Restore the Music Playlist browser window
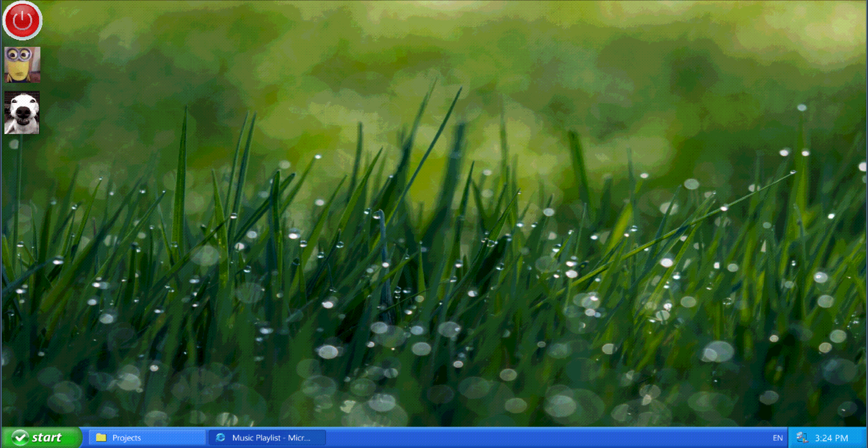This screenshot has width=868, height=448. pyautogui.click(x=267, y=437)
